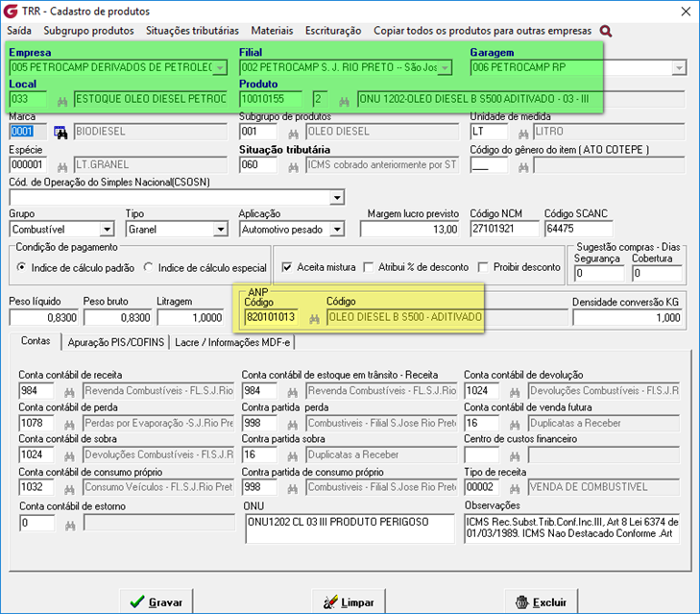Click the ONU text box

(350, 528)
